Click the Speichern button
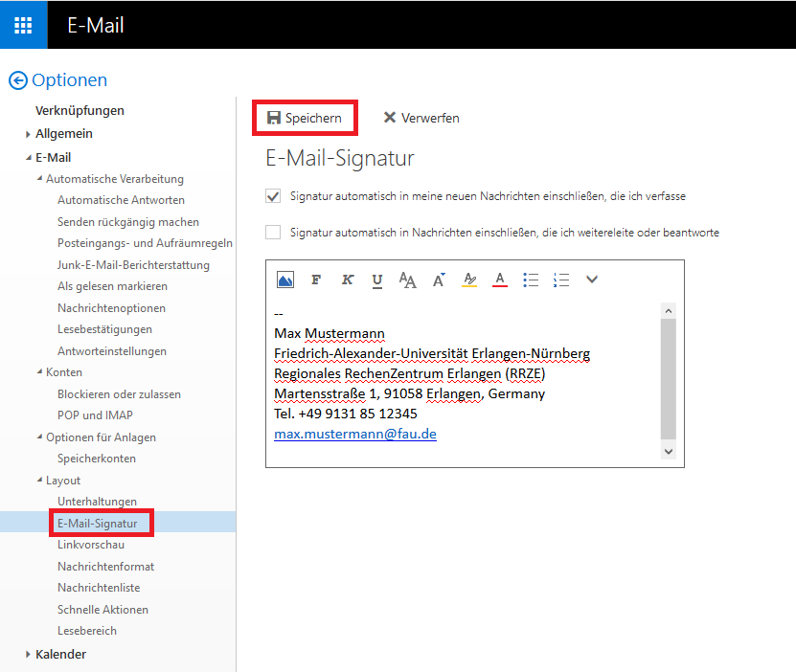Screen dimensions: 796x672 pos(305,118)
